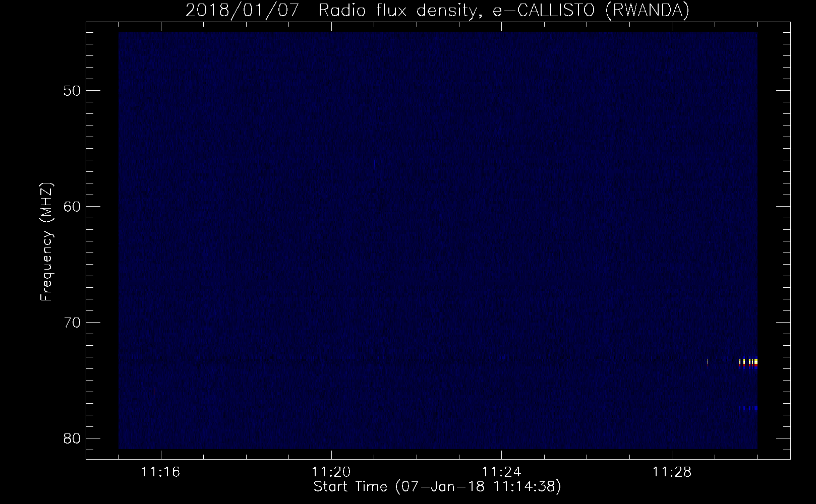Click the 'Start Time (07-Jan-18 11:14:38)' label
816x504 pixels.
pos(437,487)
